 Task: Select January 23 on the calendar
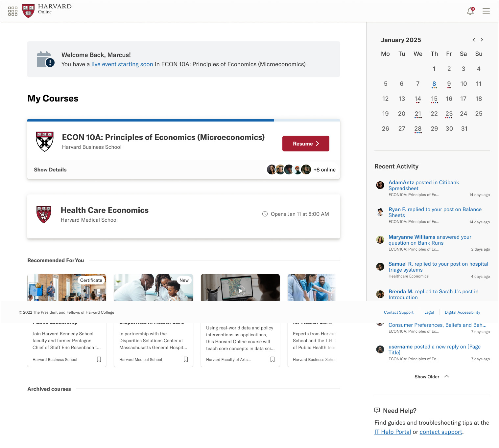click(449, 114)
